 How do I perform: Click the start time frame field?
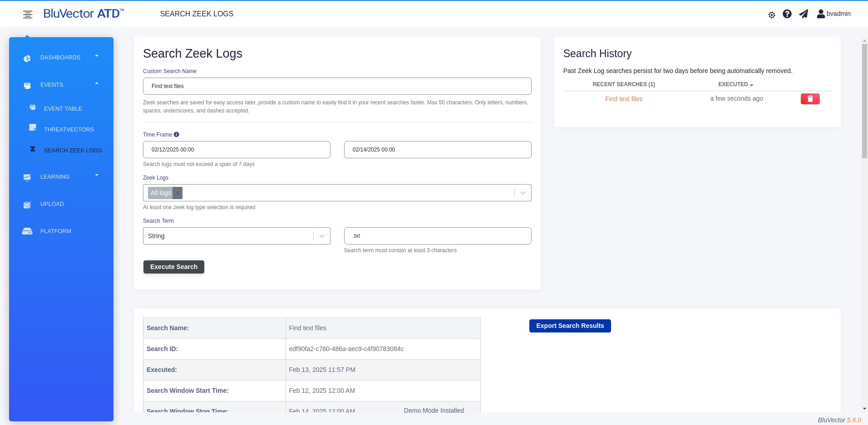click(237, 150)
